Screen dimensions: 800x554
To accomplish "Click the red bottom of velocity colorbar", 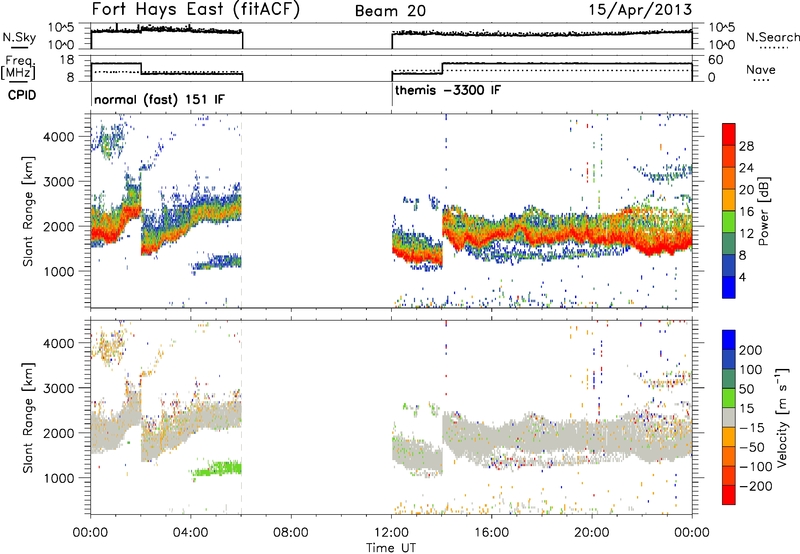I will pyautogui.click(x=729, y=495).
